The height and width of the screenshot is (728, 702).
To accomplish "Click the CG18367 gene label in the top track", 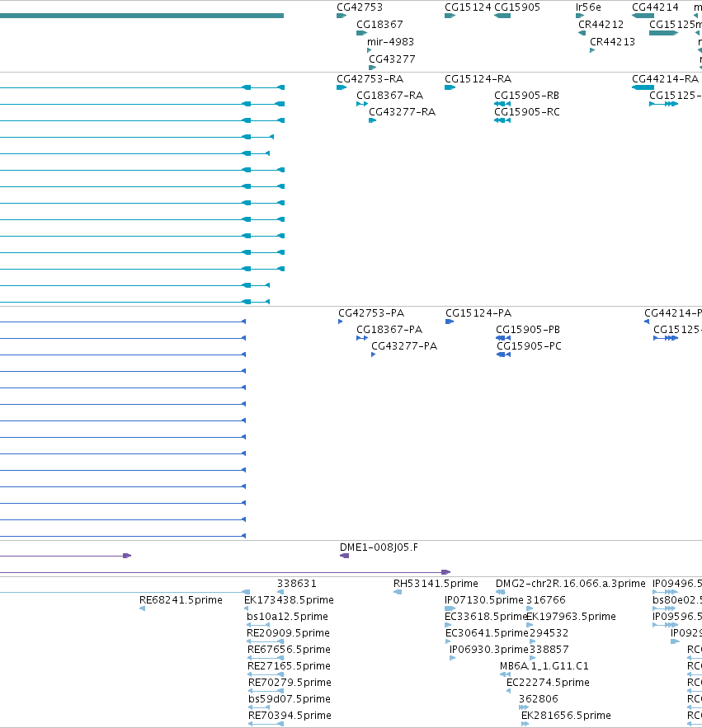I will 379,24.
